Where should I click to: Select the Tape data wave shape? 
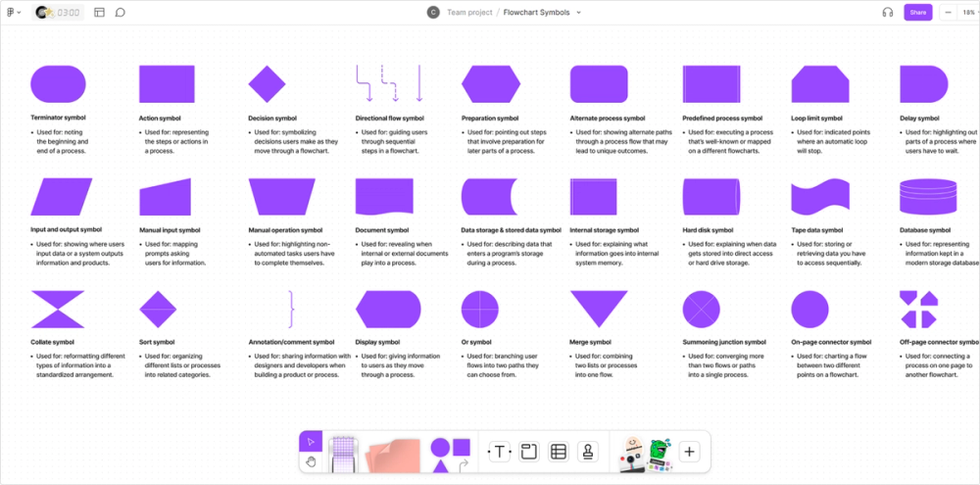point(820,196)
